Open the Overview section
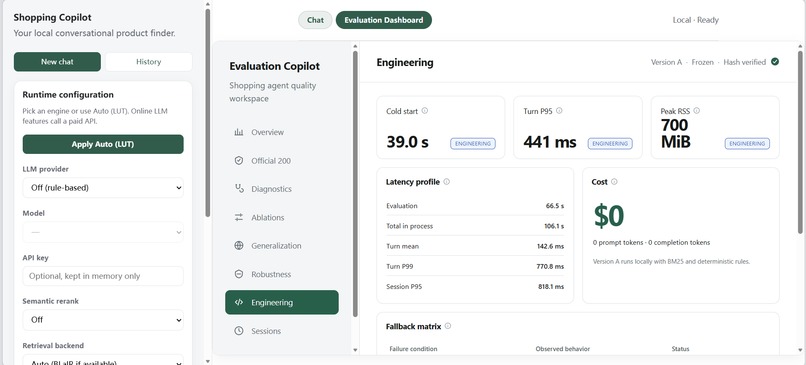806x365 pixels. click(282, 132)
